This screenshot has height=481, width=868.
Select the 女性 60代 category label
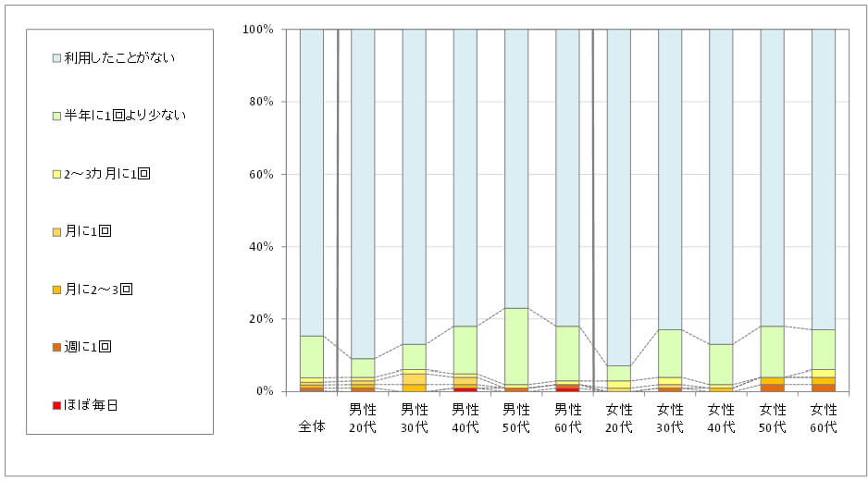[824, 418]
